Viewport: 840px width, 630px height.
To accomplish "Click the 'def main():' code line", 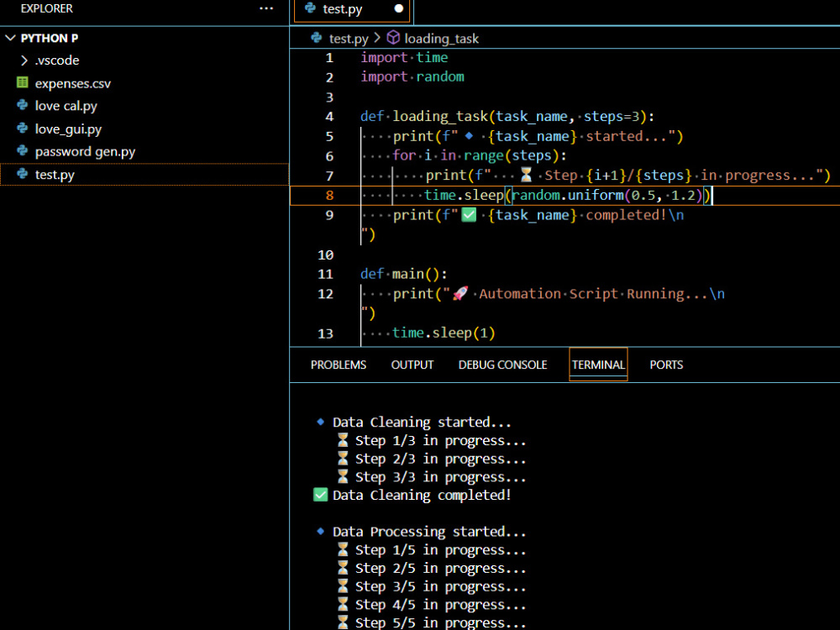I will coord(404,274).
